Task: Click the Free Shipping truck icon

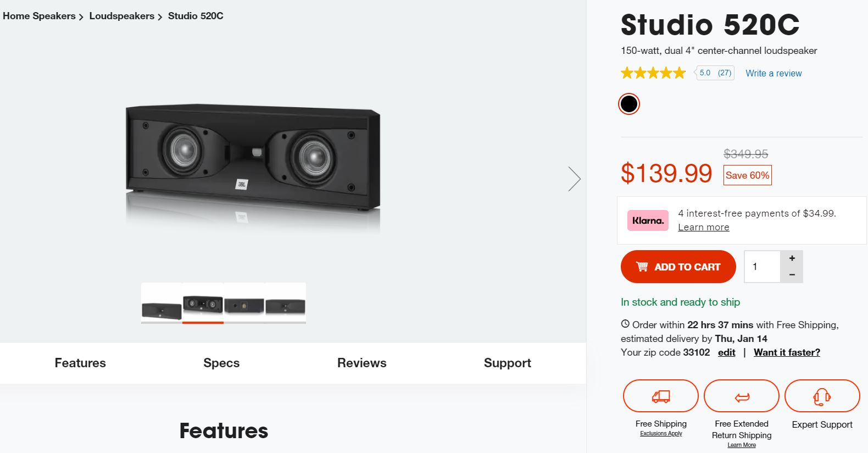Action: 660,396
